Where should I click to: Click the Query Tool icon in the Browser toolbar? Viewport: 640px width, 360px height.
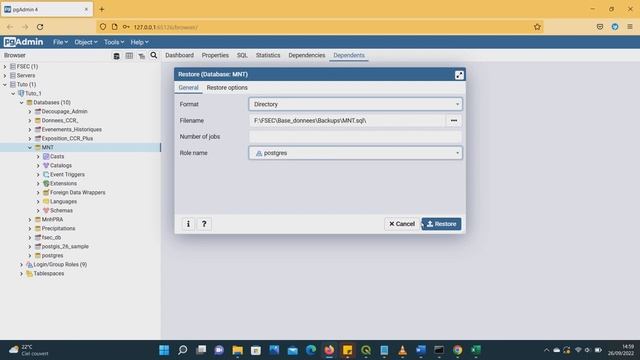coord(116,56)
